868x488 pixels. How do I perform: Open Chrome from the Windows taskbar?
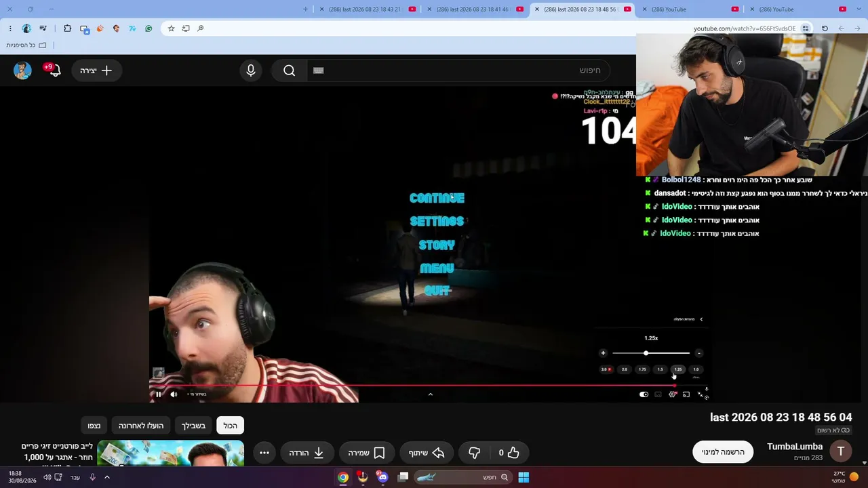(x=343, y=477)
